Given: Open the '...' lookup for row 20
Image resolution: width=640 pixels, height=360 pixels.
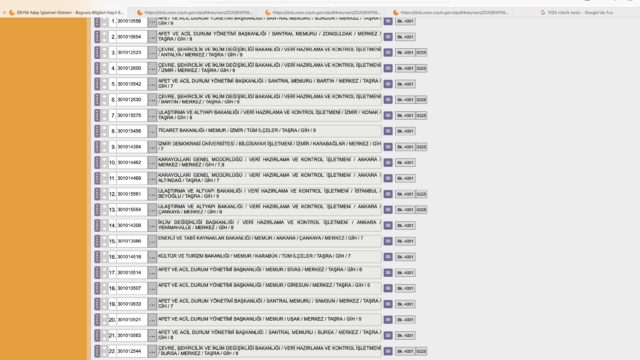Looking at the screenshot, I should [152, 320].
